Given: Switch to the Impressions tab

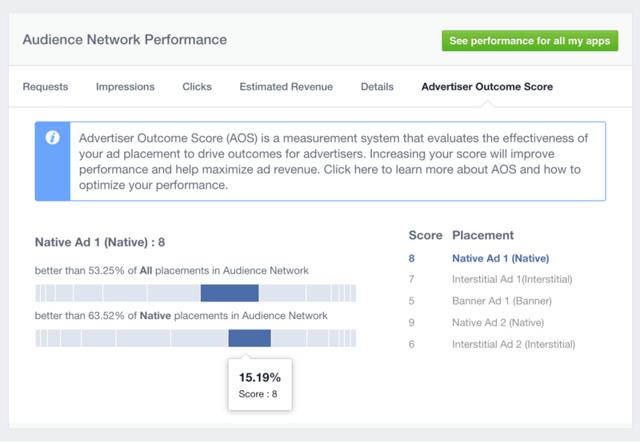Looking at the screenshot, I should click(125, 87).
